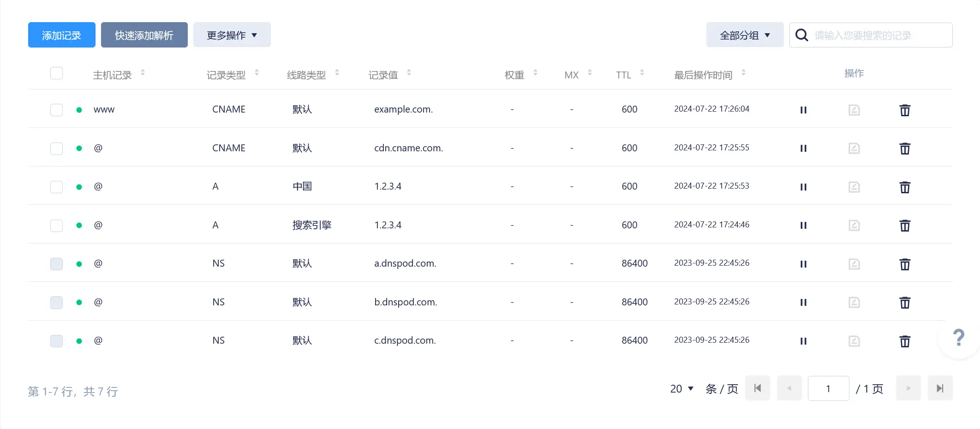This screenshot has width=980, height=429.
Task: Check the a.dnspod.com. record checkbox
Action: [56, 264]
